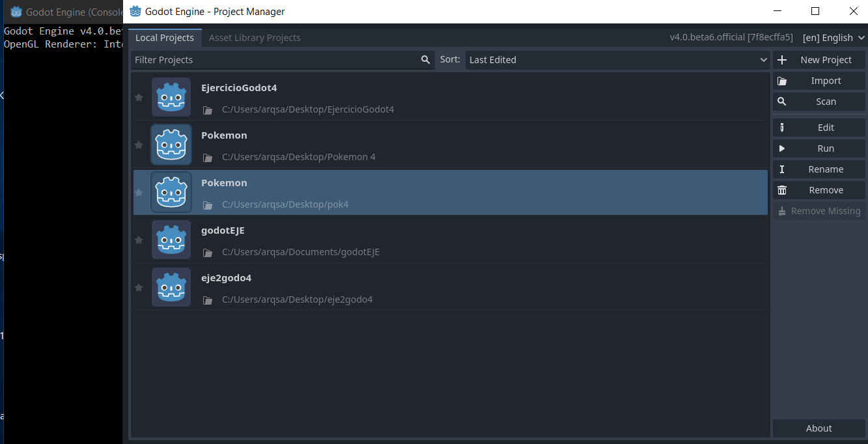Screen dimensions: 868x444
Task: Click the About button
Action: coord(819,428)
